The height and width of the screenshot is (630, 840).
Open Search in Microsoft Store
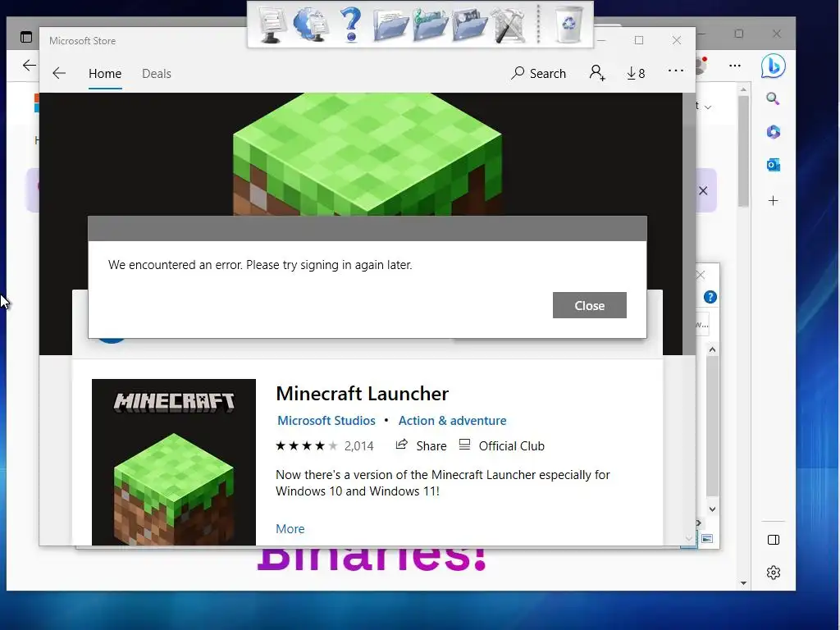538,73
